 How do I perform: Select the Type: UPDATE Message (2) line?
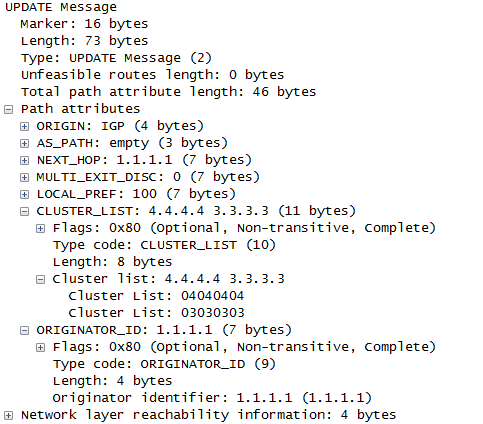[x=116, y=58]
